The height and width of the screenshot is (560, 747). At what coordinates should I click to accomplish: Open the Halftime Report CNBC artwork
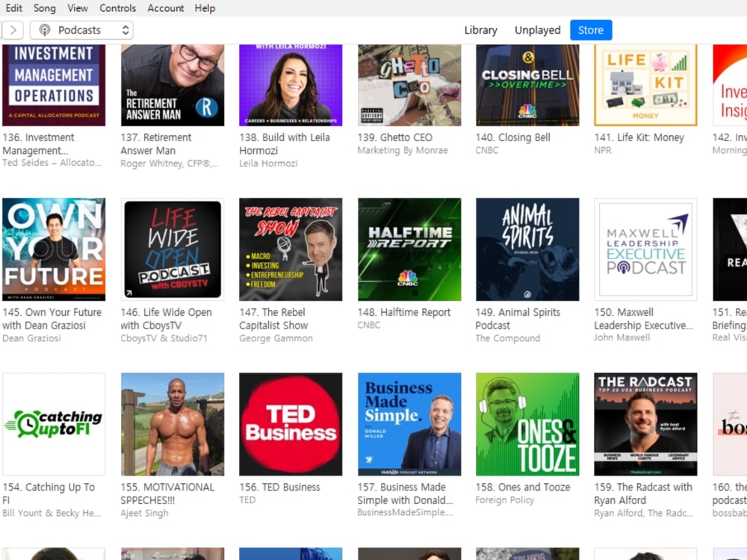click(409, 249)
